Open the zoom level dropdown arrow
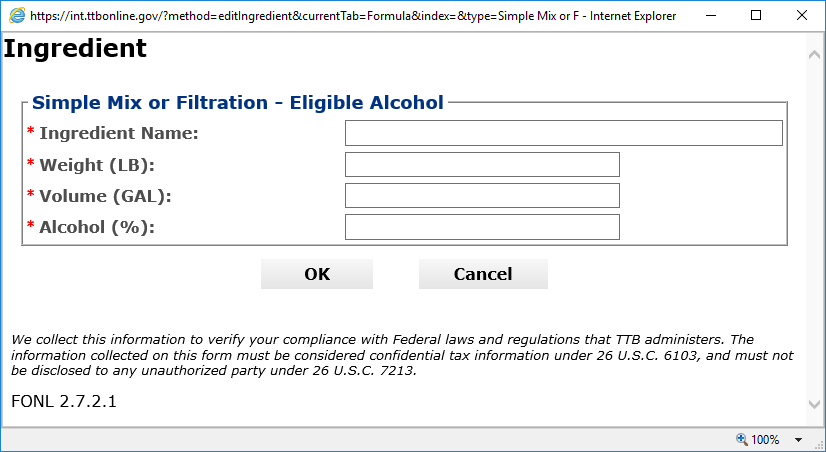The height and width of the screenshot is (452, 826). 799,440
